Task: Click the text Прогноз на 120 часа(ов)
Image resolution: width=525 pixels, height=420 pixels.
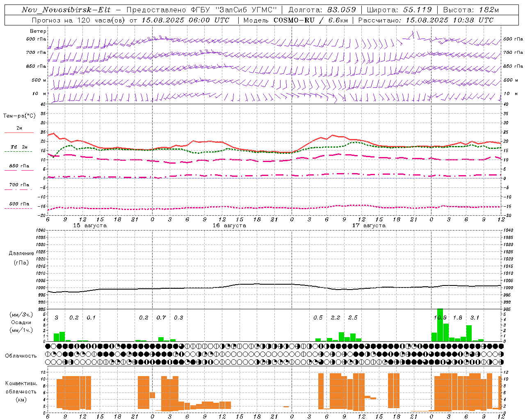Action: pyautogui.click(x=79, y=20)
